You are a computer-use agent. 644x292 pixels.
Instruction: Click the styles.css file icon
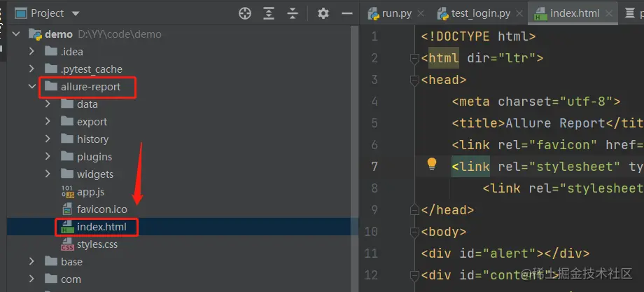pyautogui.click(x=68, y=244)
